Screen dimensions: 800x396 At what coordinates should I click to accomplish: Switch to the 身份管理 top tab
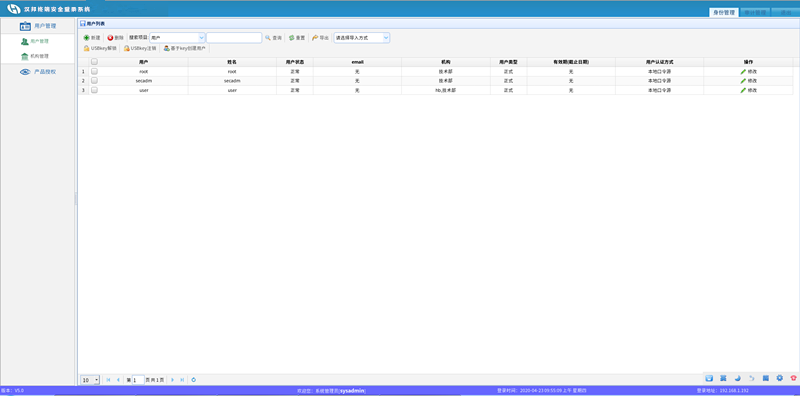723,12
